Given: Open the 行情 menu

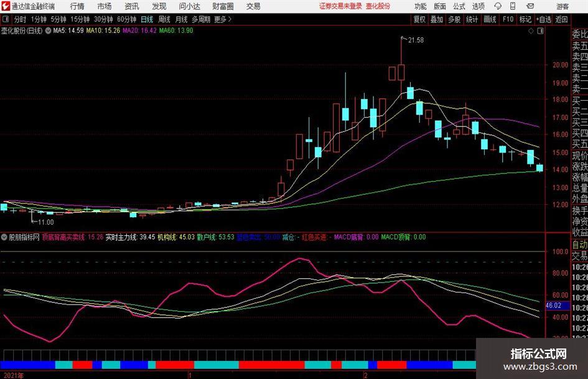Looking at the screenshot, I should click(x=77, y=6).
